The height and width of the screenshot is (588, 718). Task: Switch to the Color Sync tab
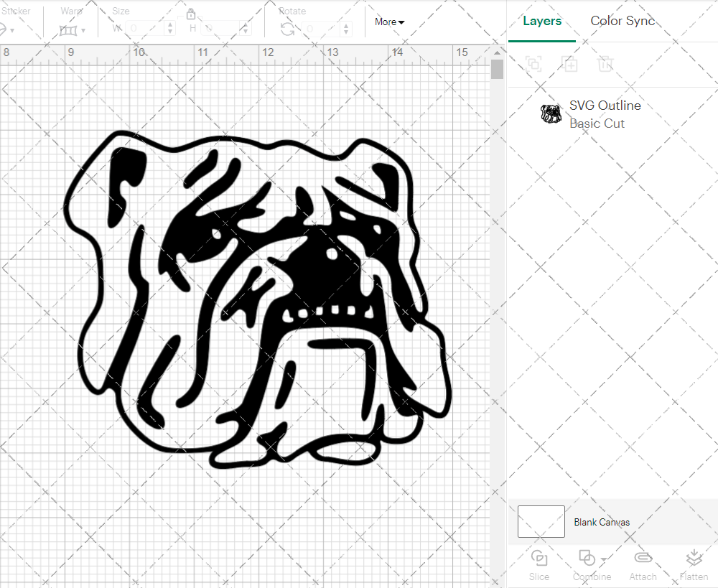[623, 21]
